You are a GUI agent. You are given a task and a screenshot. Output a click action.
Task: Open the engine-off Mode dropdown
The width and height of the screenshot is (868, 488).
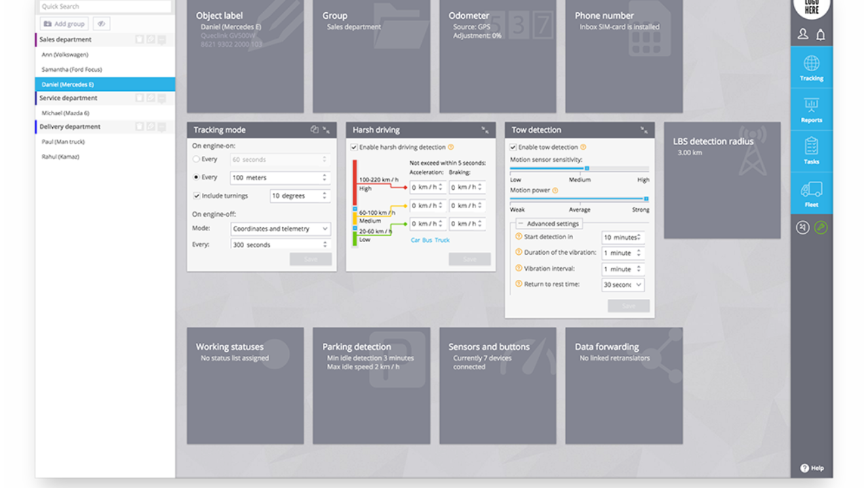(x=280, y=229)
